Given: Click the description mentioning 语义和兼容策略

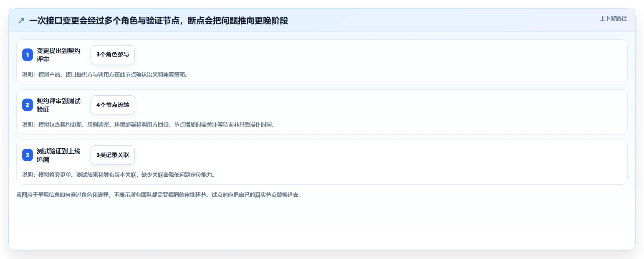Looking at the screenshot, I should click(x=105, y=75).
